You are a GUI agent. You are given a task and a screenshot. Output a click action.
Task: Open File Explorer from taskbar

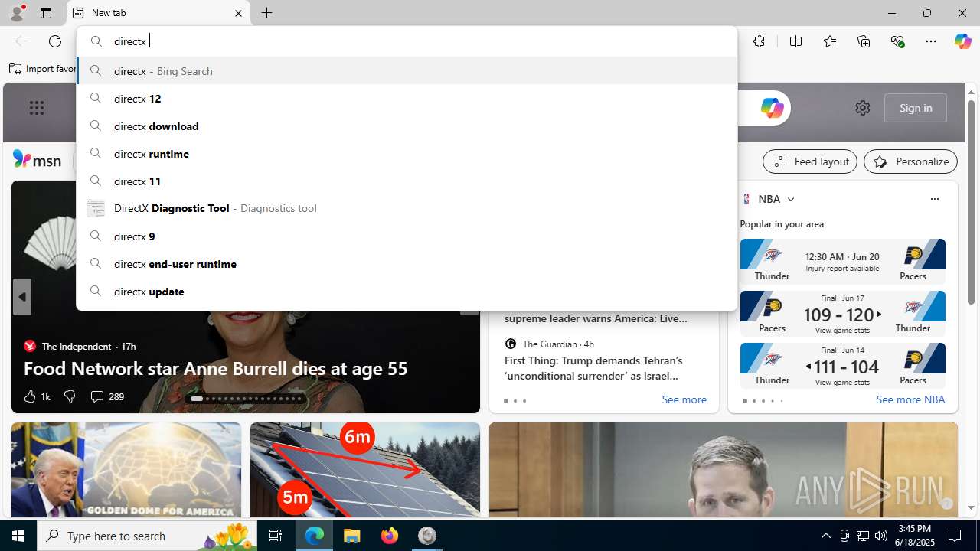click(351, 536)
